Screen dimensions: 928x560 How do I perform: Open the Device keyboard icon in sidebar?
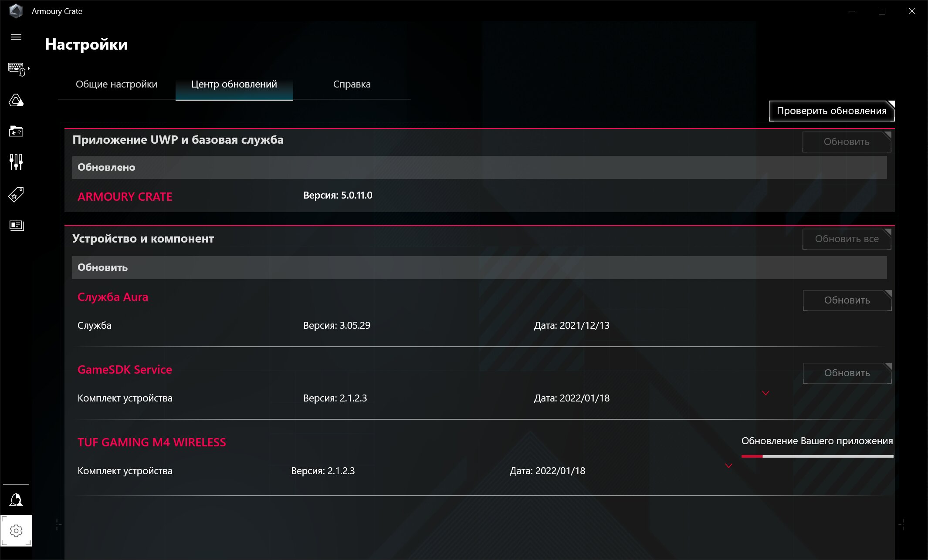click(x=17, y=69)
